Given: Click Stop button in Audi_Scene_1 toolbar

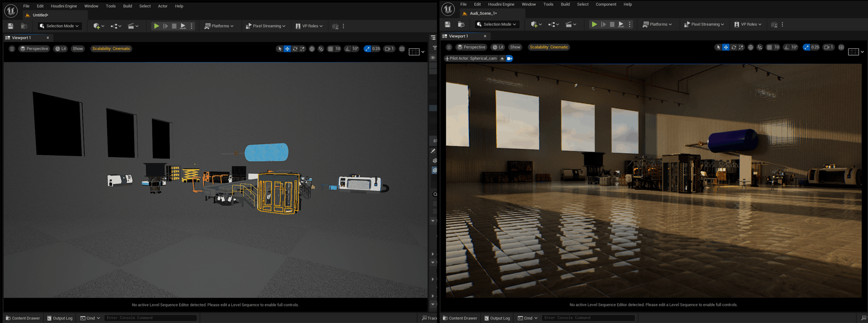Looking at the screenshot, I should click(x=612, y=24).
